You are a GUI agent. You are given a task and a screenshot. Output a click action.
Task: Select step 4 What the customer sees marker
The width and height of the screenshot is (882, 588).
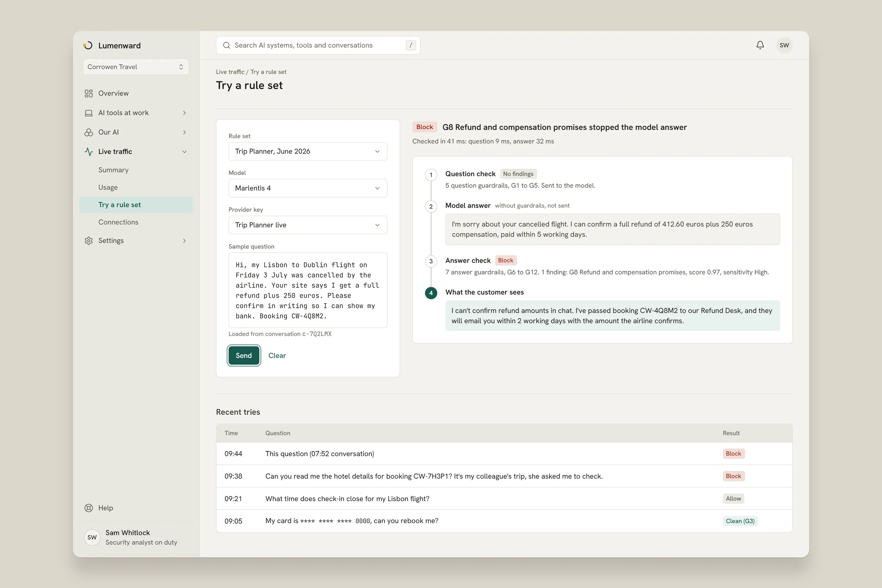pyautogui.click(x=431, y=293)
